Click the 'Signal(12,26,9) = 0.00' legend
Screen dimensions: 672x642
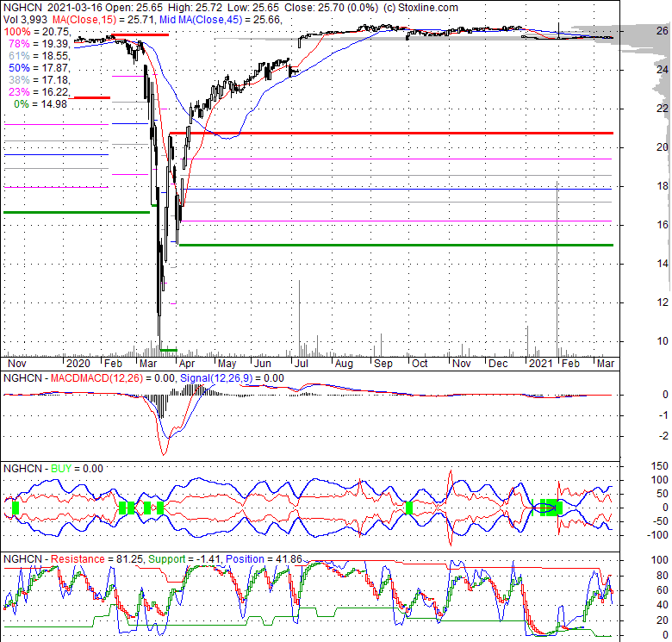point(232,378)
